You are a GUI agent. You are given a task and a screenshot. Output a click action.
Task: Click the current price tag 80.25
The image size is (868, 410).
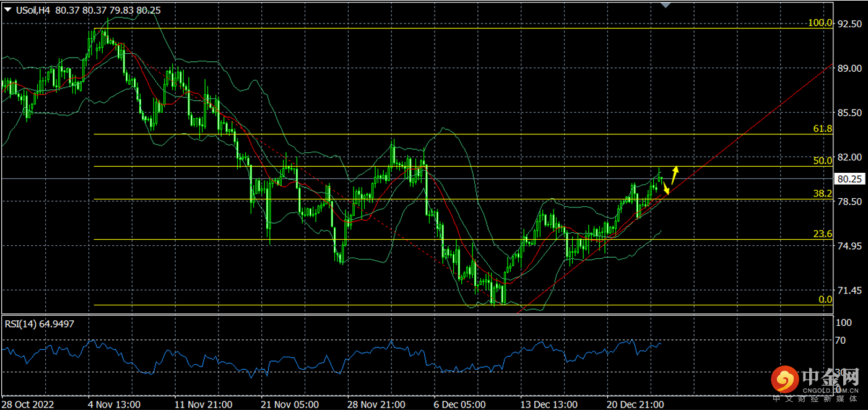[849, 179]
